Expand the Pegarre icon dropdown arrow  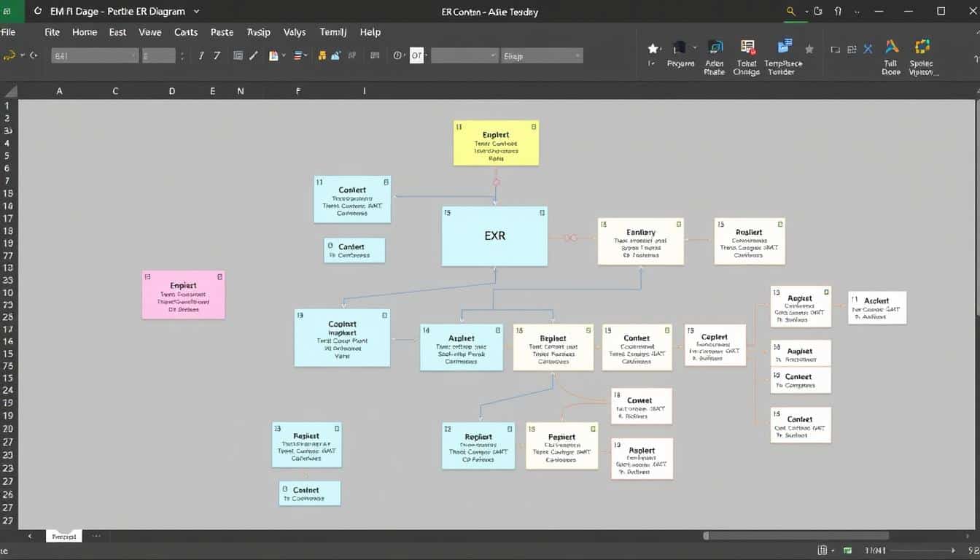696,48
